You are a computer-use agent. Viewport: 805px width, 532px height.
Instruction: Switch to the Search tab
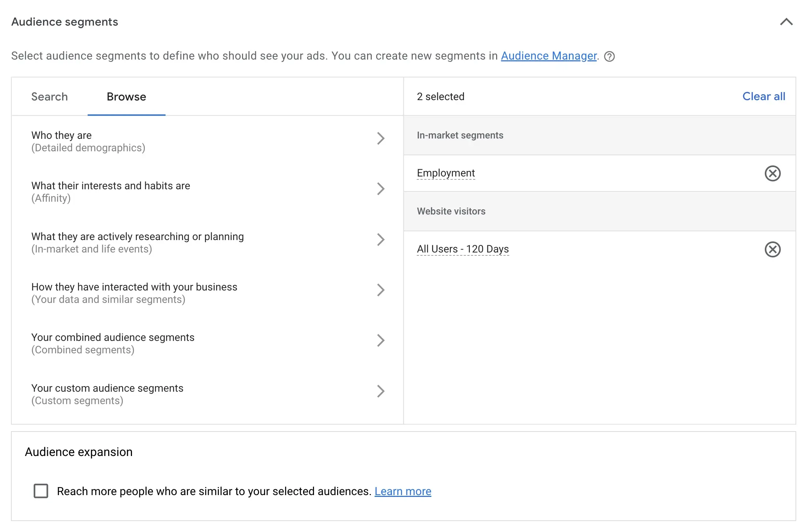click(x=49, y=97)
